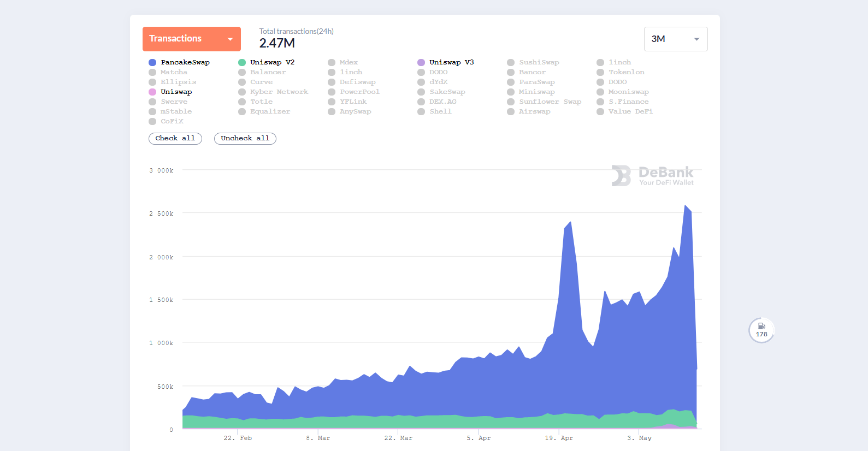Enable the Kyber Network legend item
The image size is (868, 451).
coord(273,92)
